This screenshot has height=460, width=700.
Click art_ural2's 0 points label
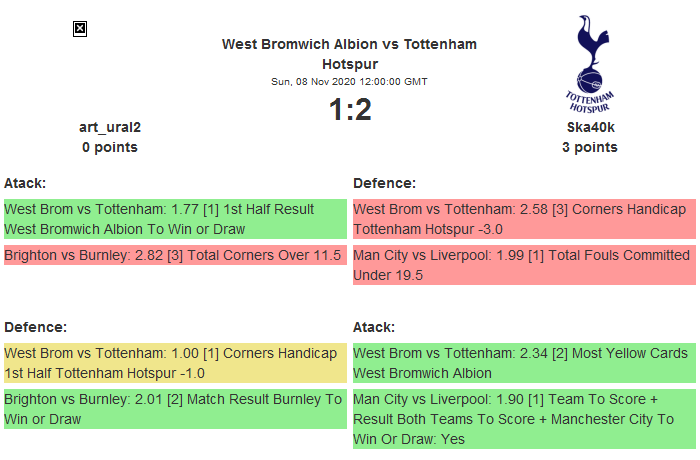110,147
